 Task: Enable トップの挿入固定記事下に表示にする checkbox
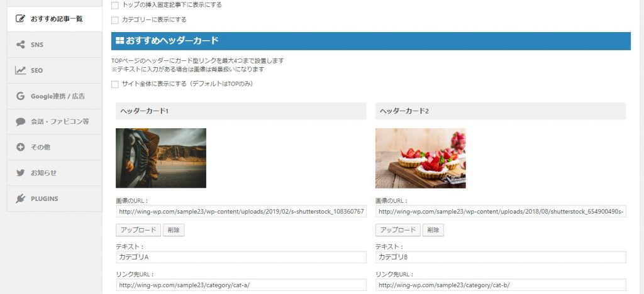114,5
